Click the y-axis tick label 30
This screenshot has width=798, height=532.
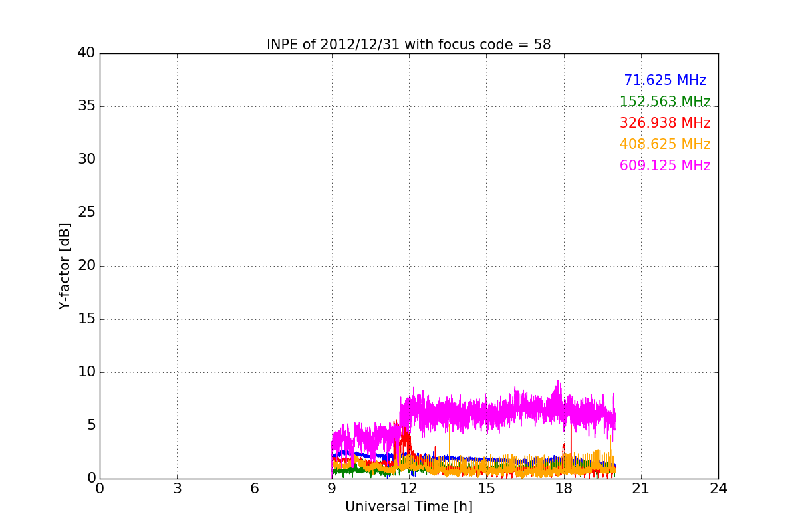86,160
